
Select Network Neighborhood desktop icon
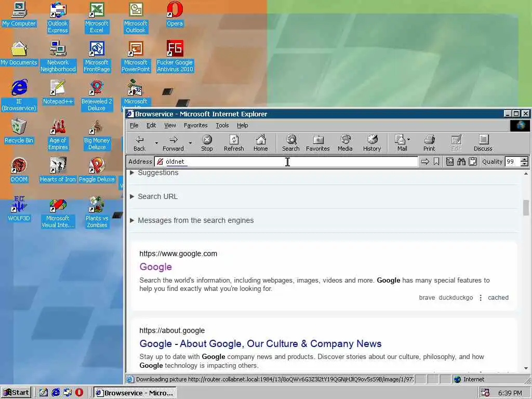58,57
